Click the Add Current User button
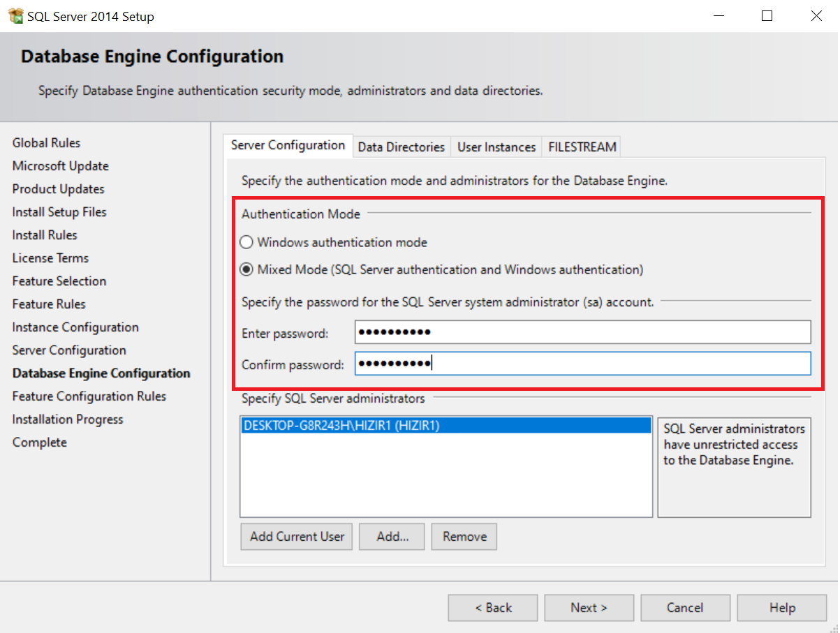The image size is (840, 633). point(297,537)
